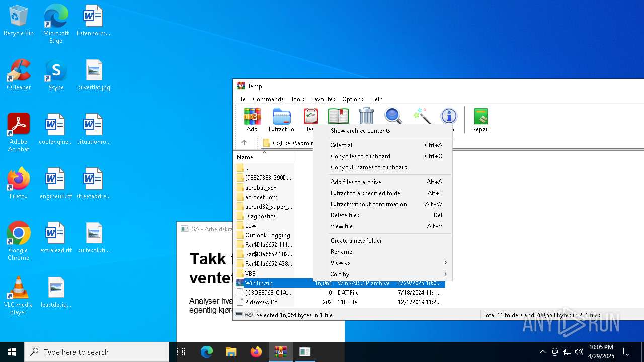This screenshot has height=362, width=644.
Task: Open Task View from taskbar
Action: click(181, 352)
